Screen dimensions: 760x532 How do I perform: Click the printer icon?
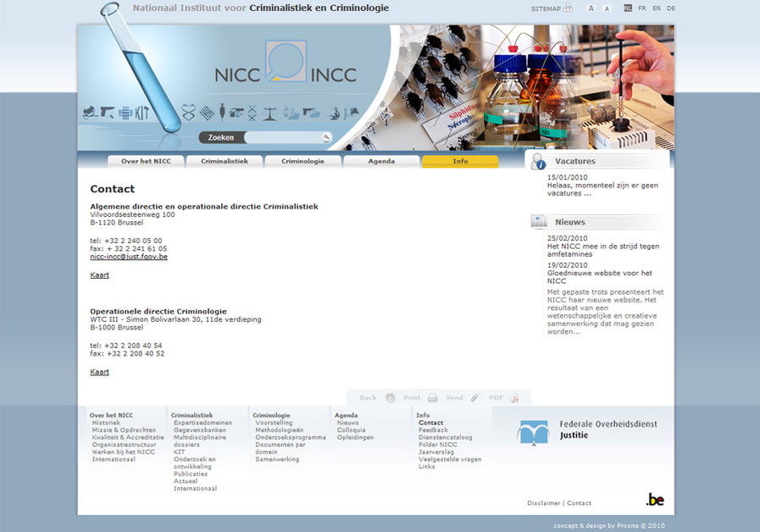click(x=433, y=398)
